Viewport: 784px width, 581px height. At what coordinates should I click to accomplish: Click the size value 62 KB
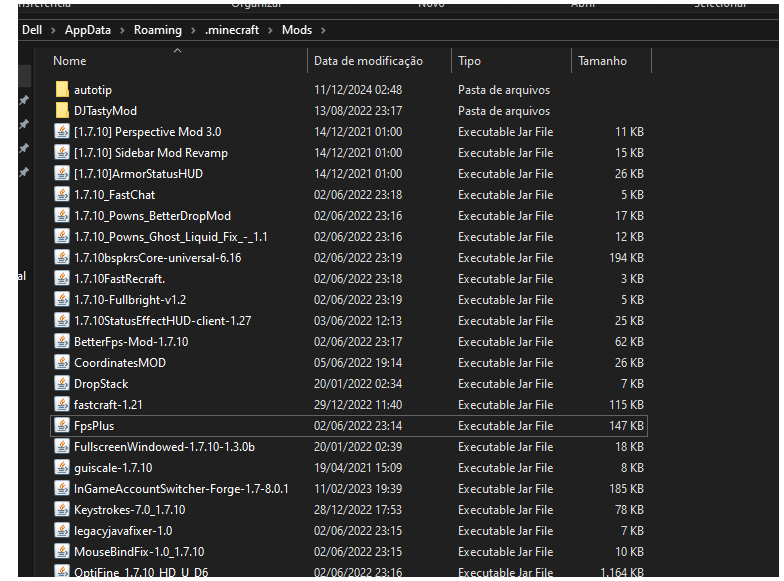pos(629,342)
